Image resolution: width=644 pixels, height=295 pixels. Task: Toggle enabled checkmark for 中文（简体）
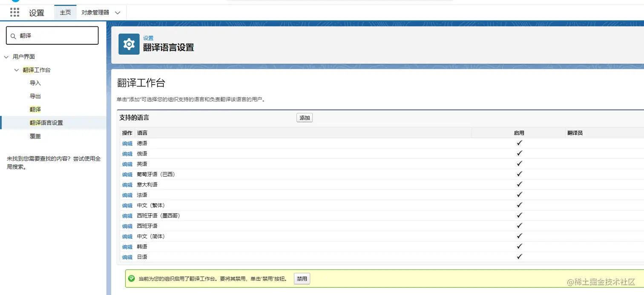[519, 236]
